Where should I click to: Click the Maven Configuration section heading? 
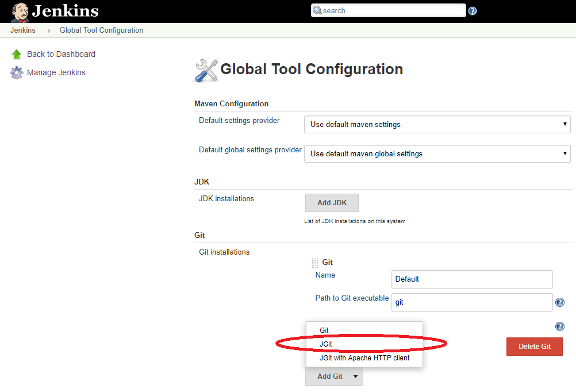tap(232, 103)
